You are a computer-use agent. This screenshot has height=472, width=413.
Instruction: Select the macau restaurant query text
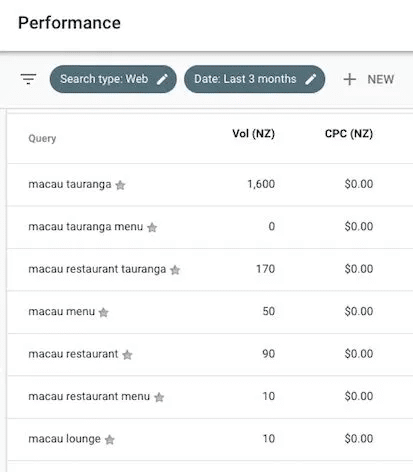tap(73, 354)
